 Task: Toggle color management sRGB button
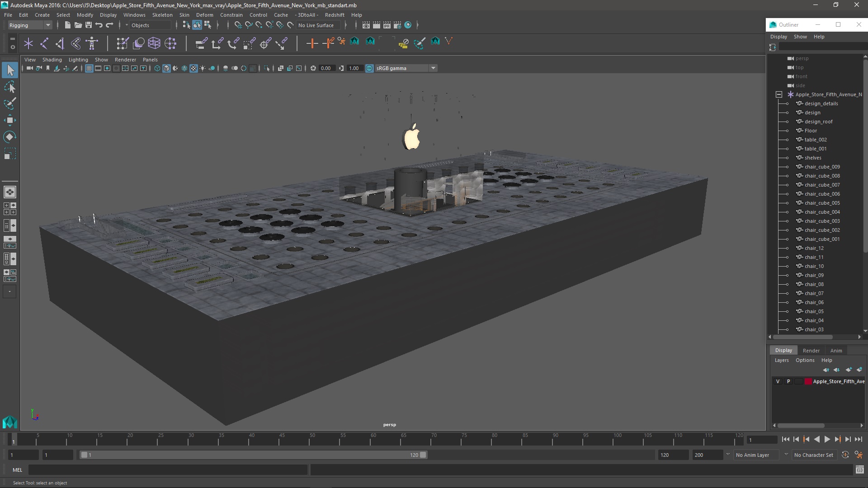click(x=369, y=68)
